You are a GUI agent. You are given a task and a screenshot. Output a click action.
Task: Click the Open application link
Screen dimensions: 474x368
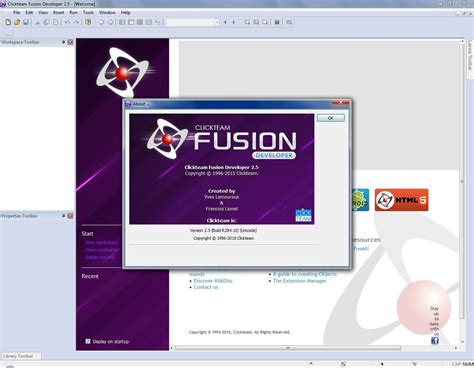pyautogui.click(x=102, y=250)
